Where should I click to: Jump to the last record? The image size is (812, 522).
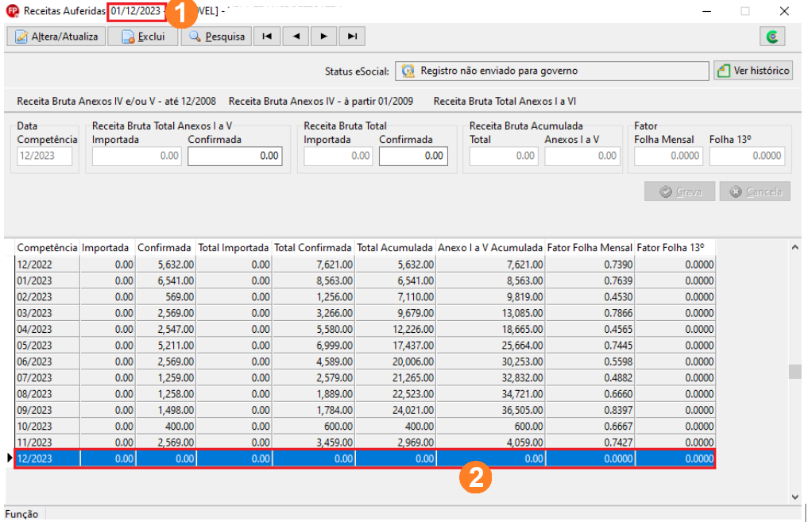352,37
